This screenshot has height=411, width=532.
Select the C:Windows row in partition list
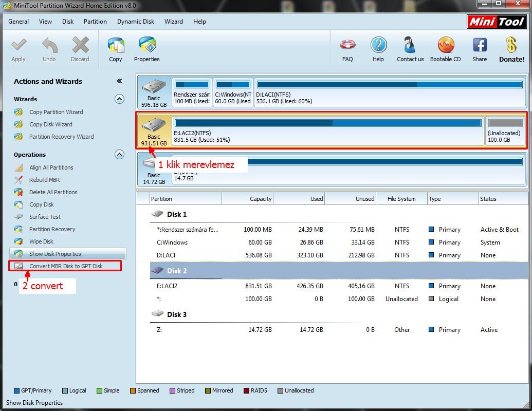point(339,242)
